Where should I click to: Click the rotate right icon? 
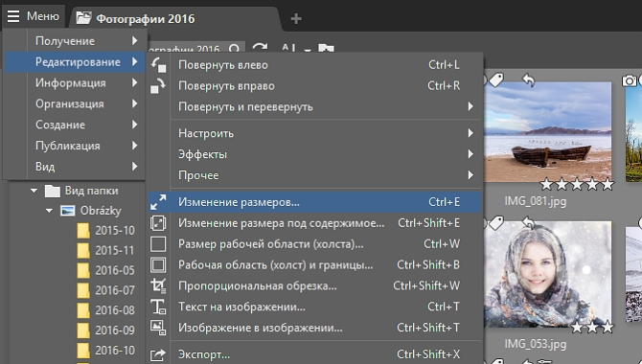coord(158,85)
